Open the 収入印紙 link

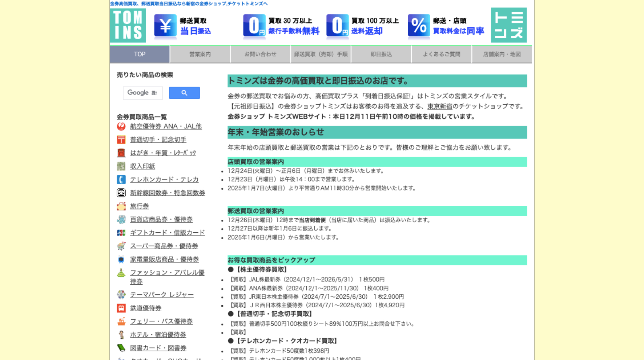pos(142,166)
